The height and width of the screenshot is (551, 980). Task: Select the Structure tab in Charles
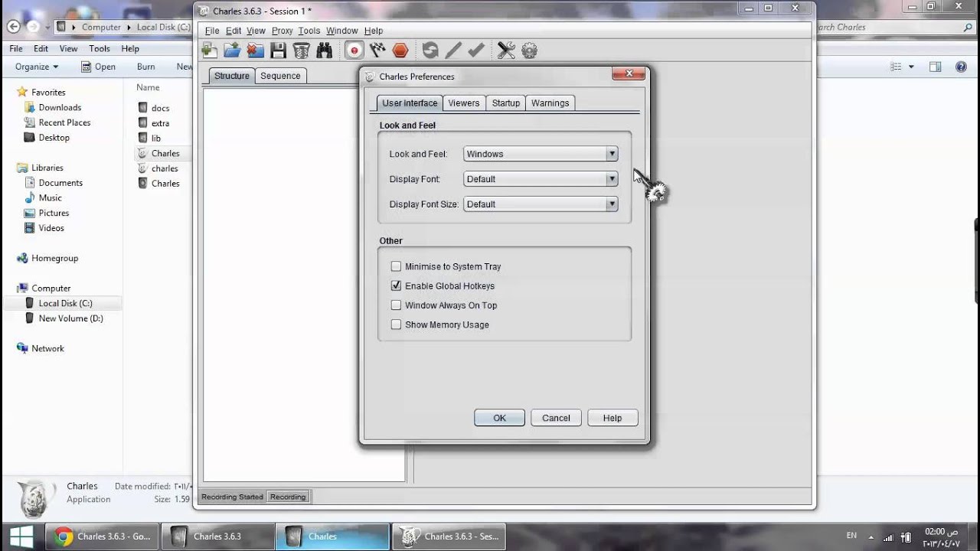232,76
